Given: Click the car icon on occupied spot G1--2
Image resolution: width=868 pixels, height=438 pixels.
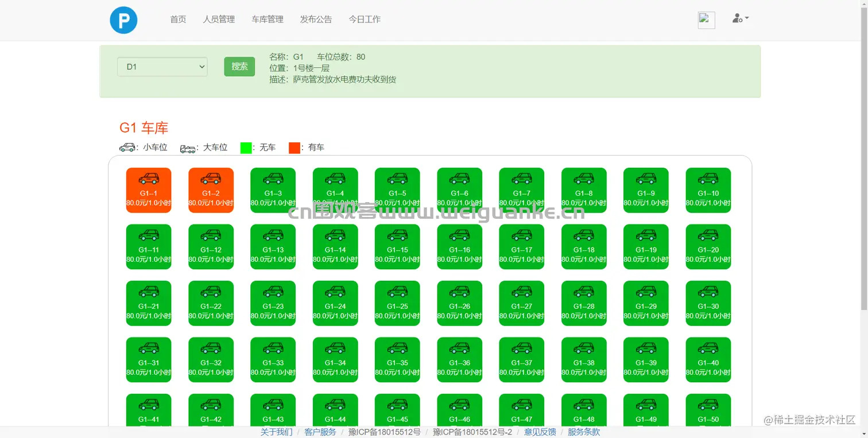Looking at the screenshot, I should (x=211, y=179).
